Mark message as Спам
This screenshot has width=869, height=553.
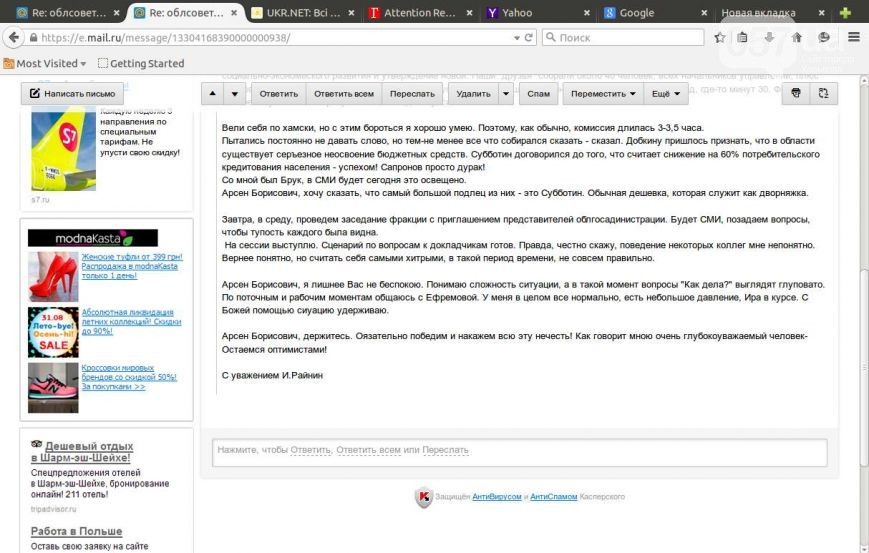pyautogui.click(x=538, y=94)
